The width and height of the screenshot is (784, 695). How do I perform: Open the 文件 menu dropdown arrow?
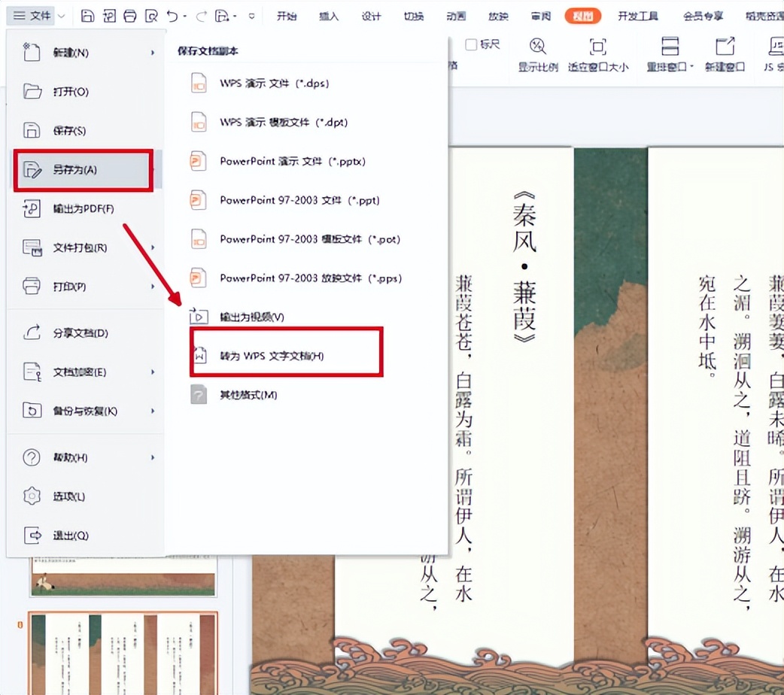[x=61, y=16]
